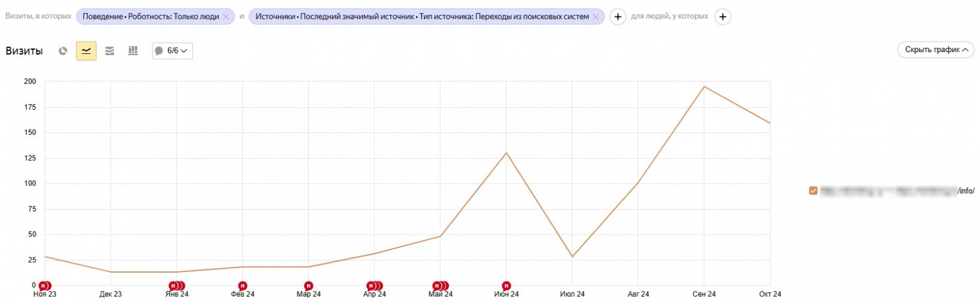The width and height of the screenshot is (980, 302).
Task: Click the 'Сен 24' axis label
Action: pos(704,295)
